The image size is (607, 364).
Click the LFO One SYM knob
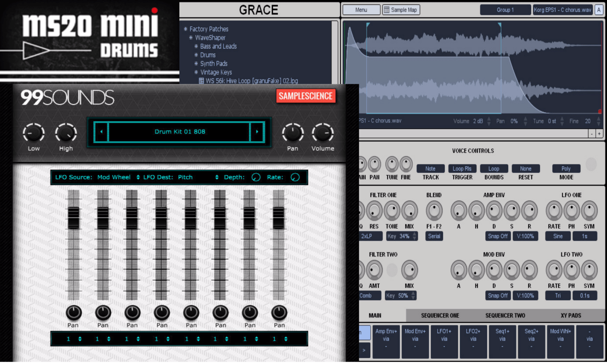[589, 211]
